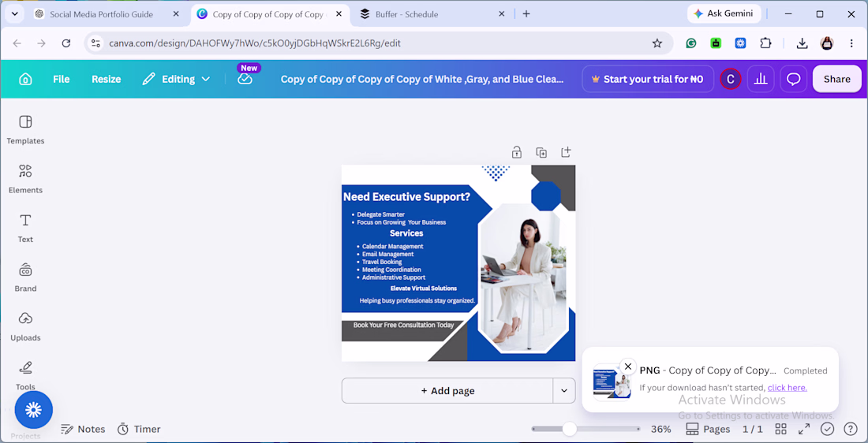
Task: Click the cloud save status icon
Action: coord(245,79)
